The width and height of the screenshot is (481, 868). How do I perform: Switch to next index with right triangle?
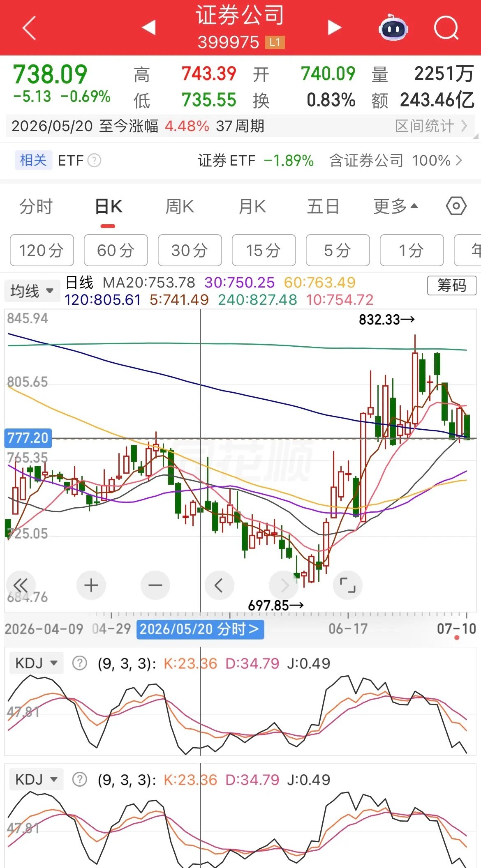(x=335, y=28)
